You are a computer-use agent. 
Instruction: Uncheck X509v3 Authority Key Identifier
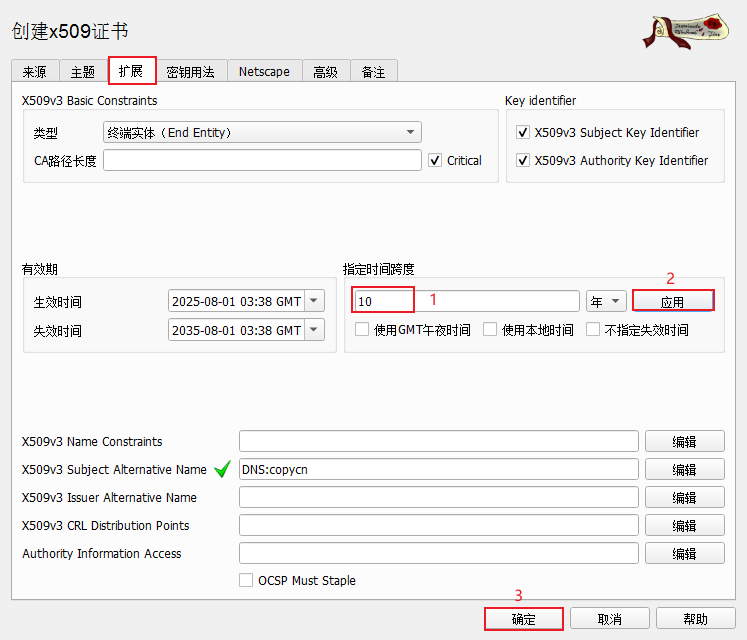pos(522,160)
